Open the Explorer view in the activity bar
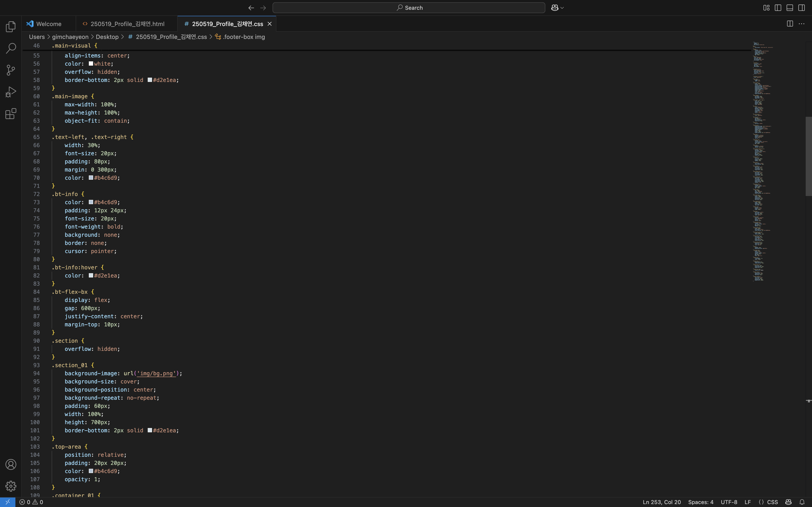Viewport: 812px width, 507px height. 11,26
